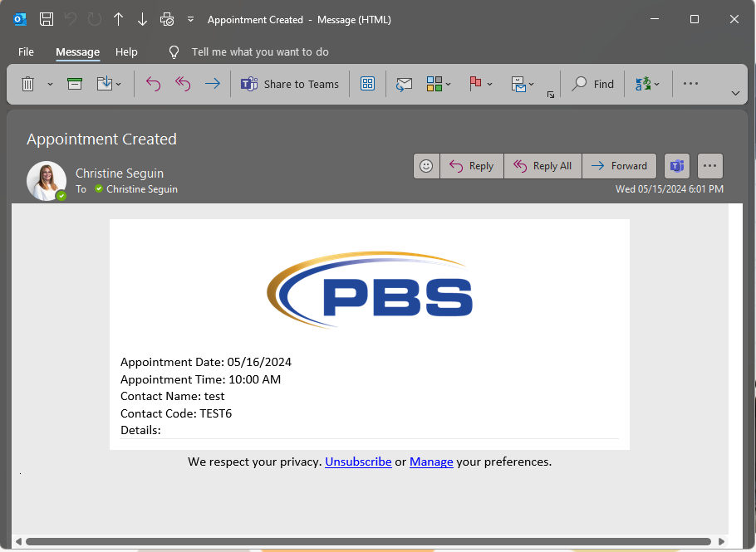Open the Help tab

(126, 52)
